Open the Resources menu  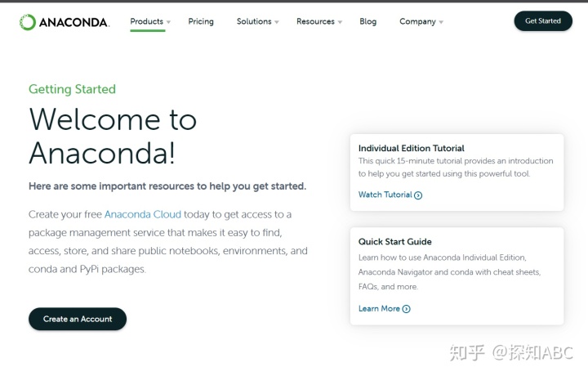coord(315,21)
